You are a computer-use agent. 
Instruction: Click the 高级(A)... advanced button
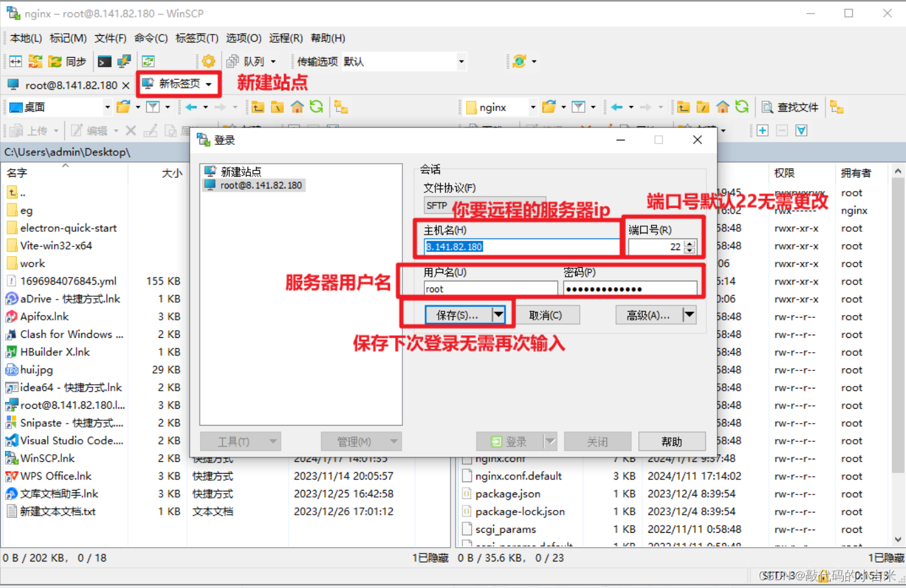[649, 315]
